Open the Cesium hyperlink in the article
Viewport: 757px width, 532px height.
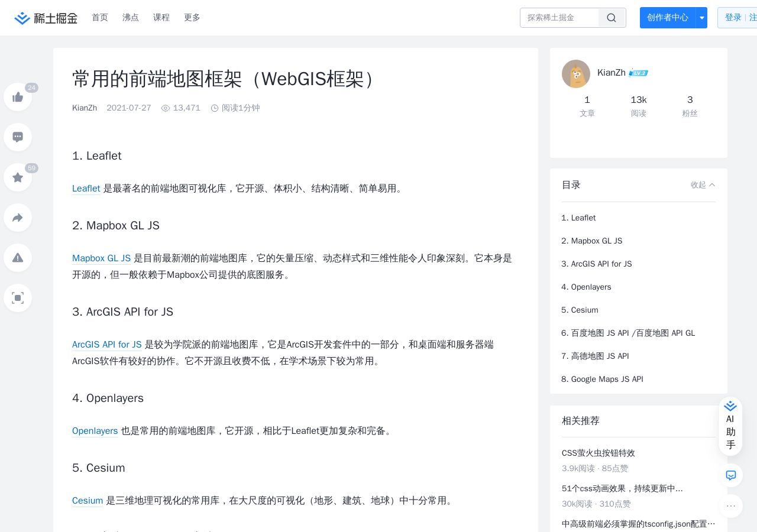88,501
